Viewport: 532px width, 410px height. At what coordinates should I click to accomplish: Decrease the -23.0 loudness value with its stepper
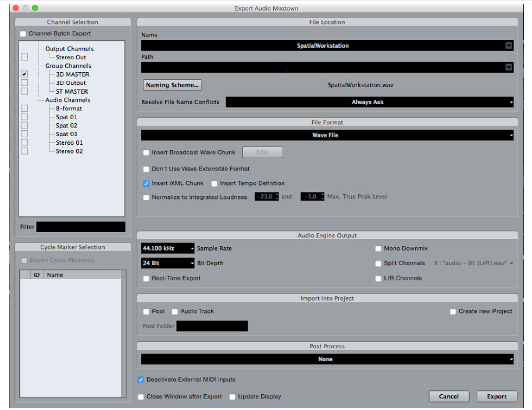(277, 198)
